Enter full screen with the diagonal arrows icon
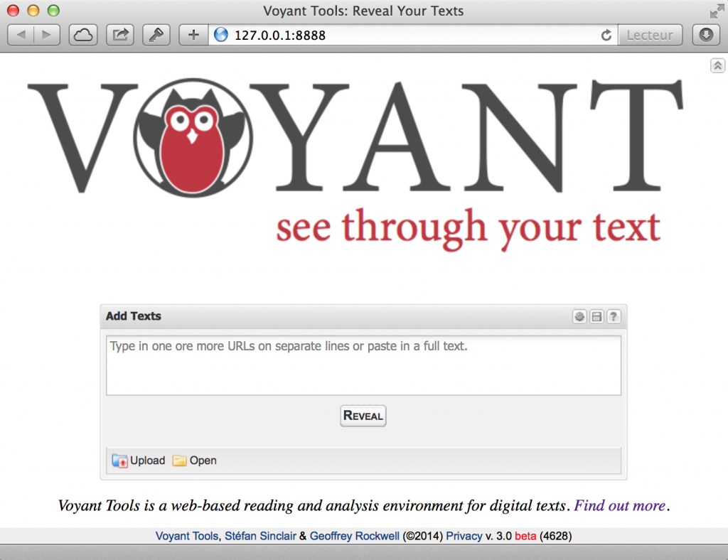The height and width of the screenshot is (560, 728). coord(717,11)
